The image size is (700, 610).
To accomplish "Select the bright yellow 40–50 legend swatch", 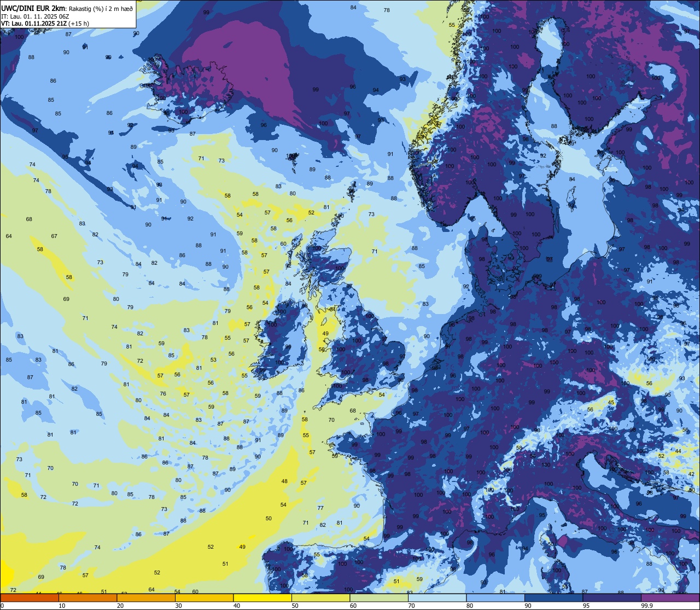I will (x=262, y=597).
